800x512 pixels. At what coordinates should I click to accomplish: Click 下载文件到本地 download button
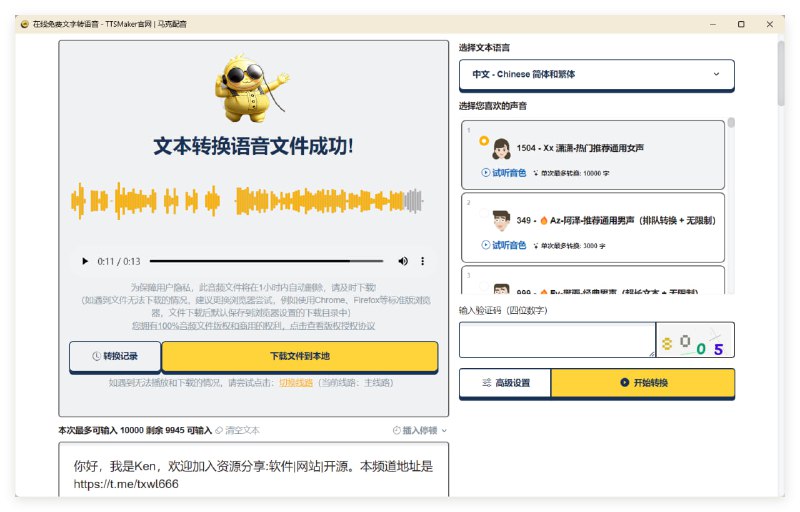pyautogui.click(x=300, y=356)
